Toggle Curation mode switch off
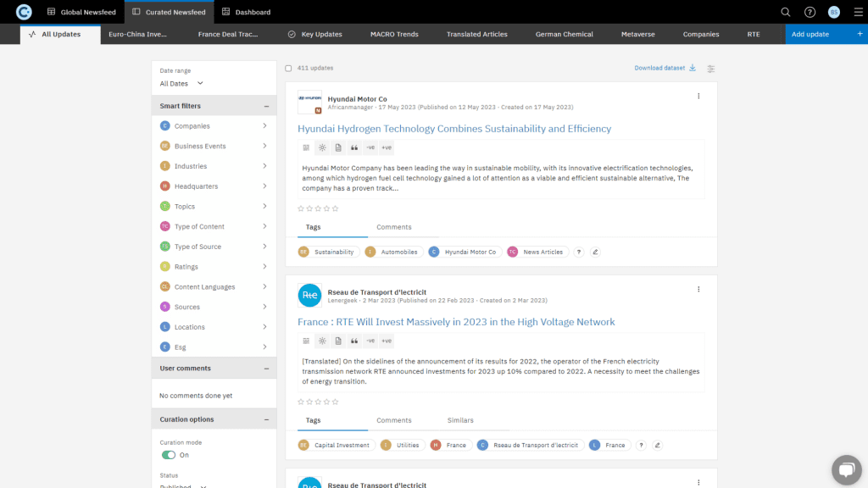The image size is (868, 488). (x=169, y=455)
